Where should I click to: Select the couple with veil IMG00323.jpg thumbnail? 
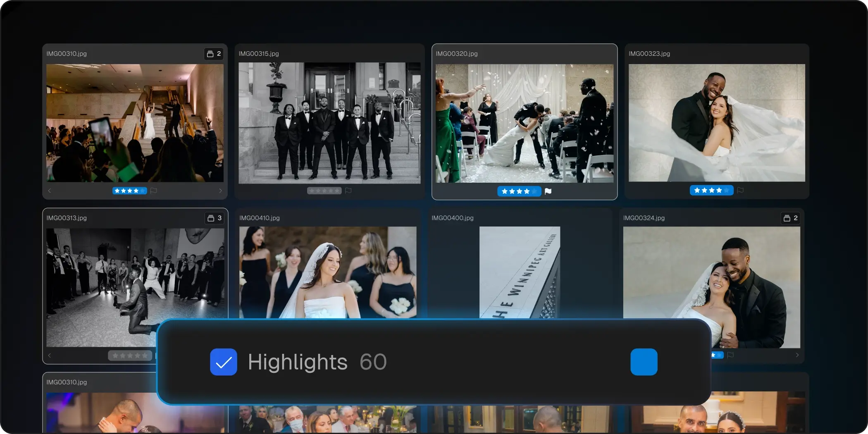click(x=717, y=123)
